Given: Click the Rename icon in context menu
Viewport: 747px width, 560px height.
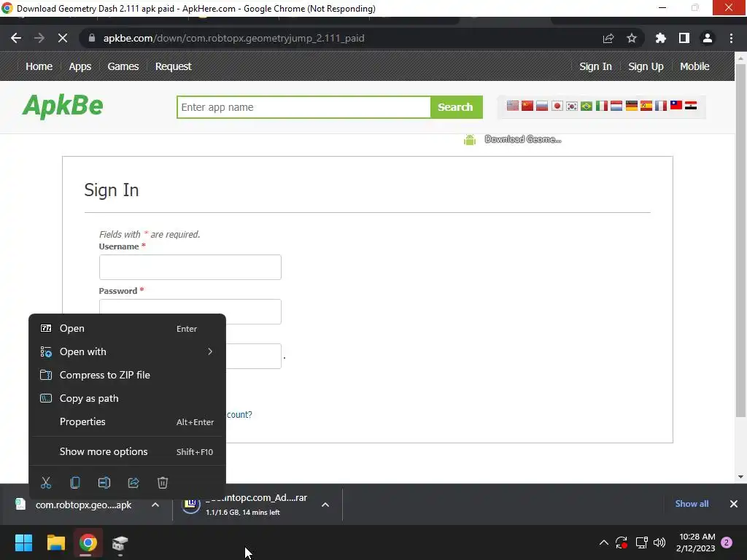Looking at the screenshot, I should pyautogui.click(x=104, y=483).
